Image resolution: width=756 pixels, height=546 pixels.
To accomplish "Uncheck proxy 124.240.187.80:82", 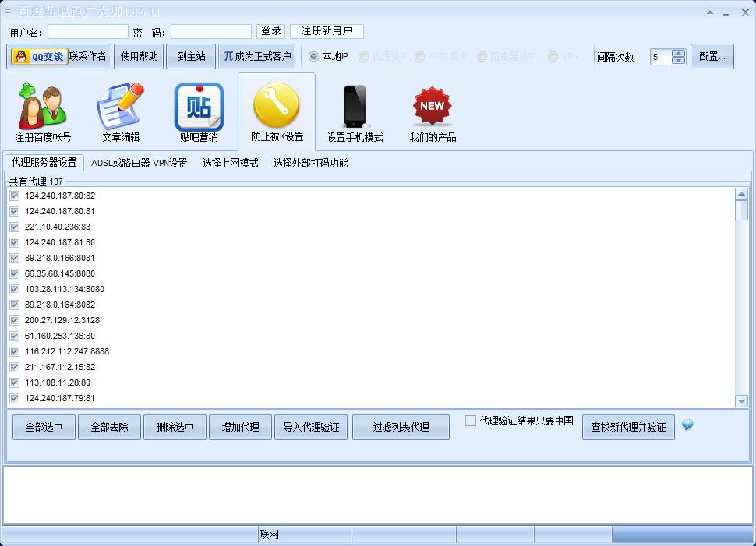I will coord(15,196).
